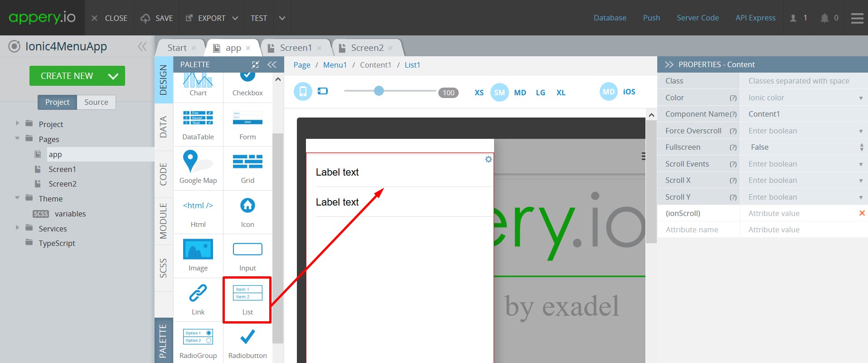Select SM screen size

[x=499, y=93]
